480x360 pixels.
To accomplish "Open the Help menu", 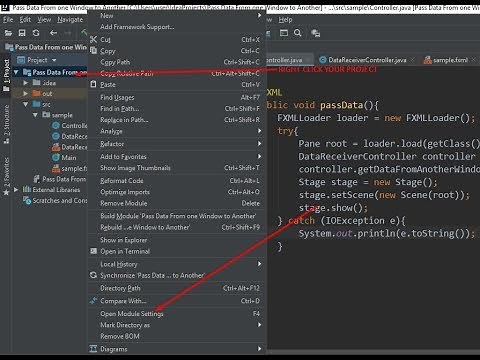I will (285, 20).
